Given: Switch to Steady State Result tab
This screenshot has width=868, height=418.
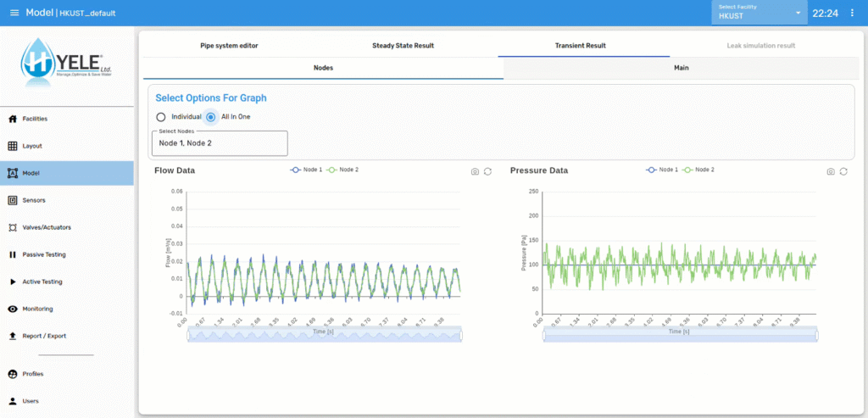Looking at the screenshot, I should (403, 45).
